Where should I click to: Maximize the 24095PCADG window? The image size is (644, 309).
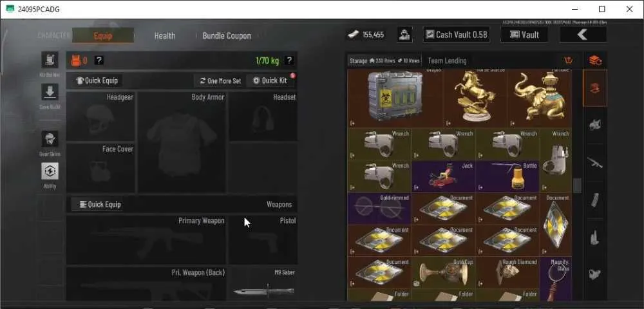(x=601, y=9)
